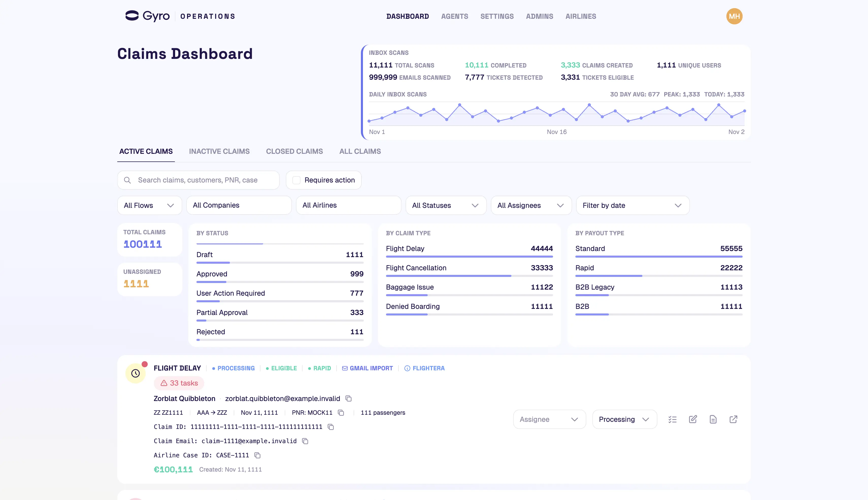Click the flight delay clock icon
Image resolution: width=868 pixels, height=500 pixels.
(x=136, y=373)
